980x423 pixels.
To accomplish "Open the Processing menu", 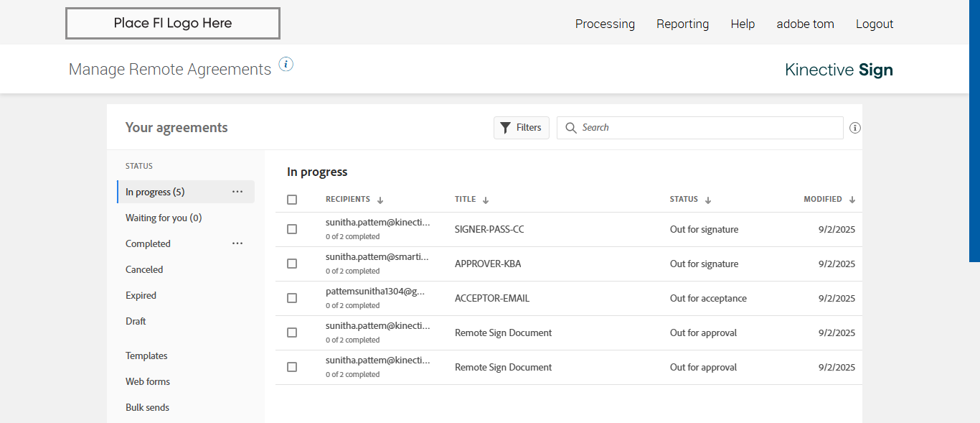I will pyautogui.click(x=605, y=24).
